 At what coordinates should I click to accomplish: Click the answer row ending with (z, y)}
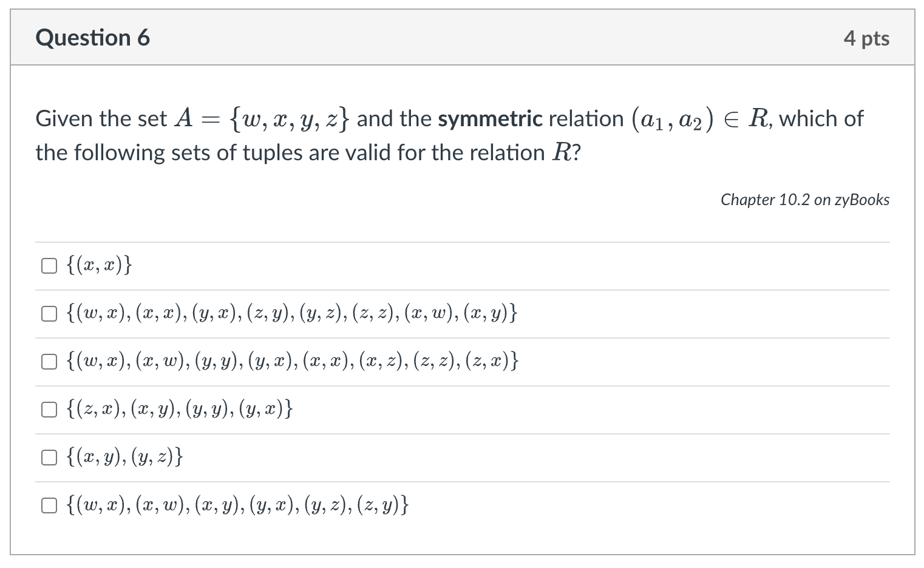(237, 504)
